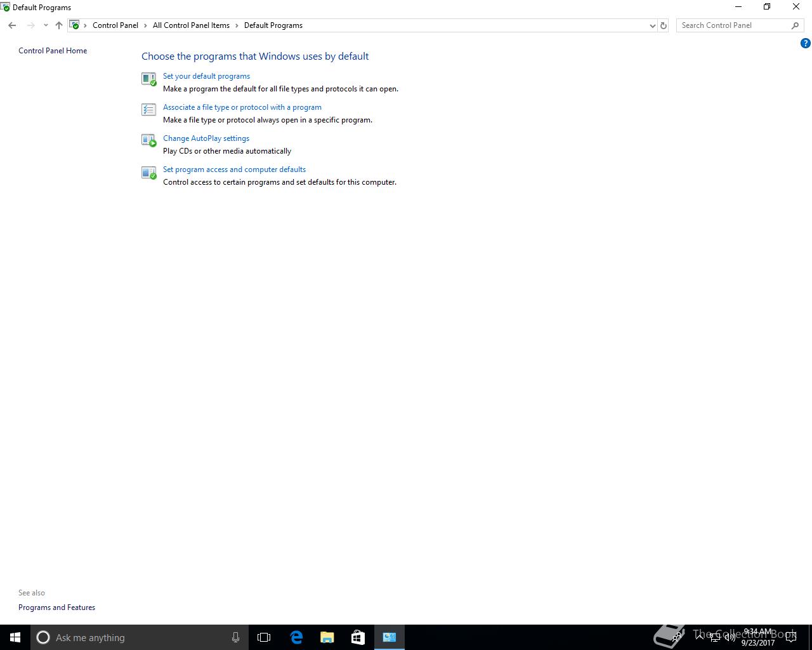Click the Cortana Ask me anything box
The image size is (812, 650).
tap(139, 637)
